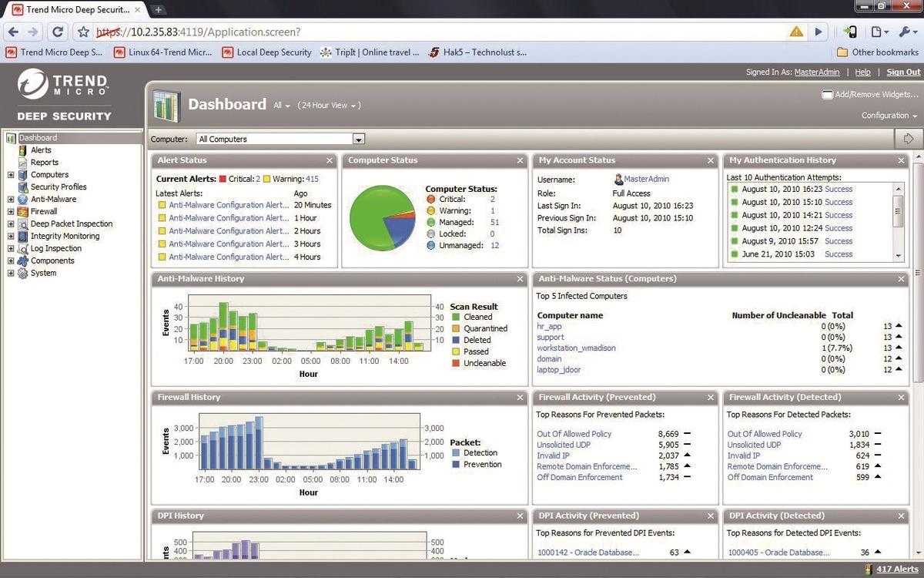Open the Configuration dropdown menu
The height and width of the screenshot is (578, 924).
[889, 116]
